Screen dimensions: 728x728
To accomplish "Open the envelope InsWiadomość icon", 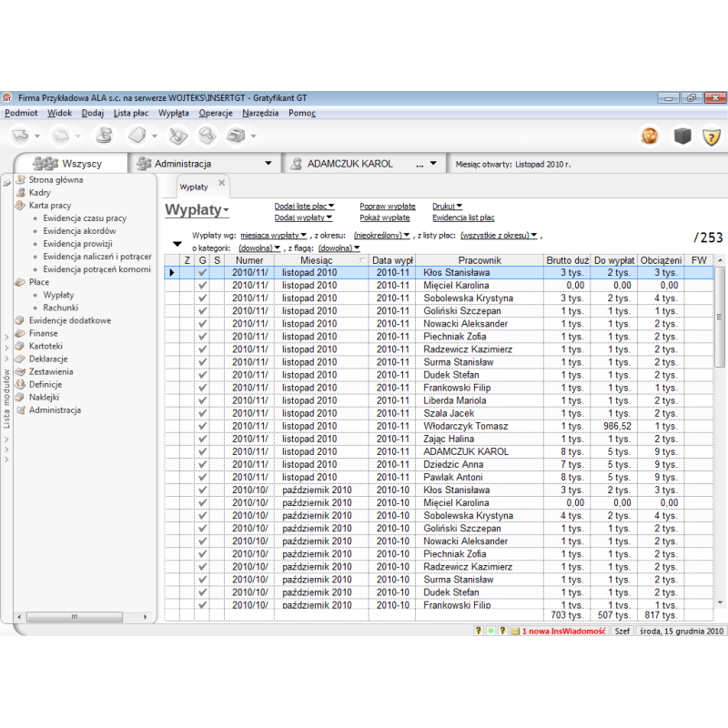I will (513, 630).
